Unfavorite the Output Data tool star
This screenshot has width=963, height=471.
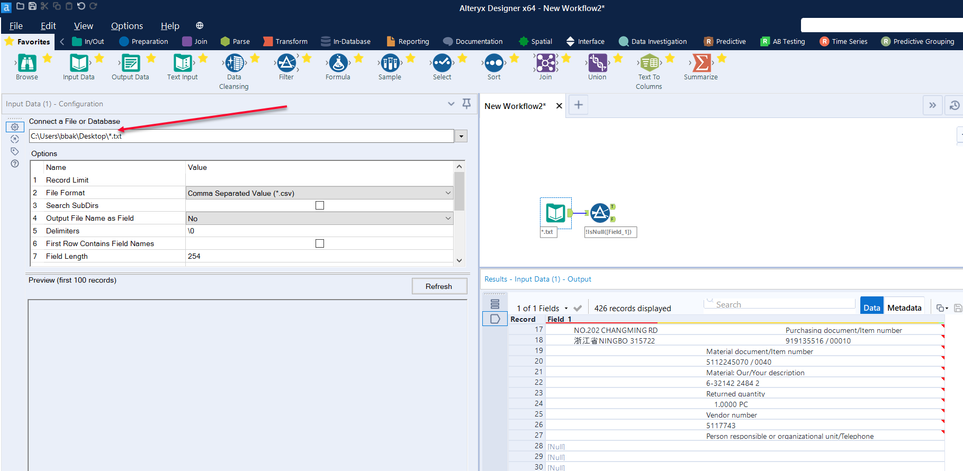[x=150, y=58]
